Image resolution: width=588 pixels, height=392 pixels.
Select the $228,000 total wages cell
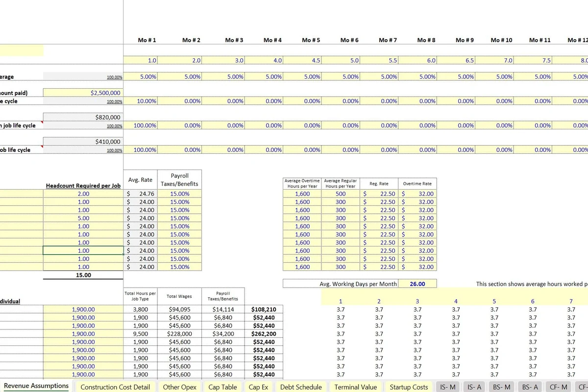[179, 334]
